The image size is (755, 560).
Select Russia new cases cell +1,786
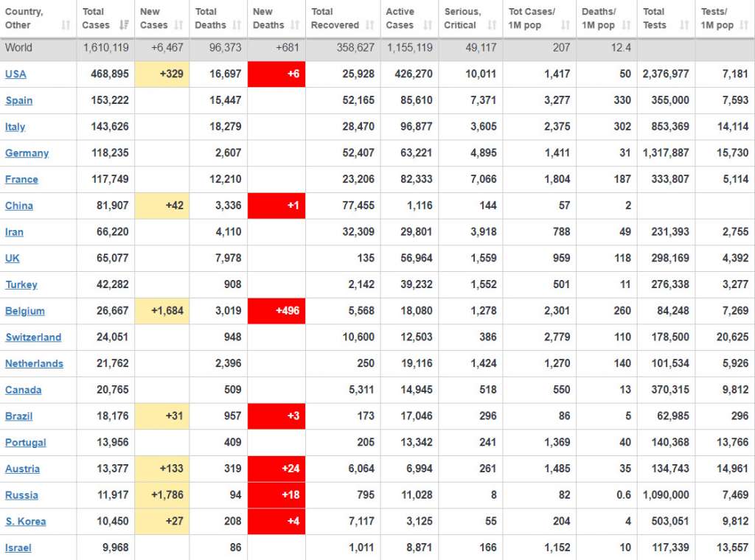point(162,495)
